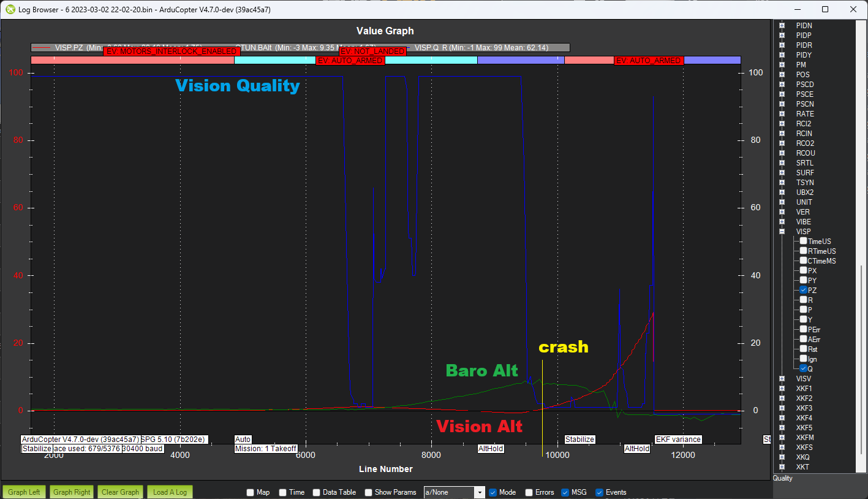The width and height of the screenshot is (868, 499).
Task: Uncheck the Q field under VISP
Action: point(804,369)
